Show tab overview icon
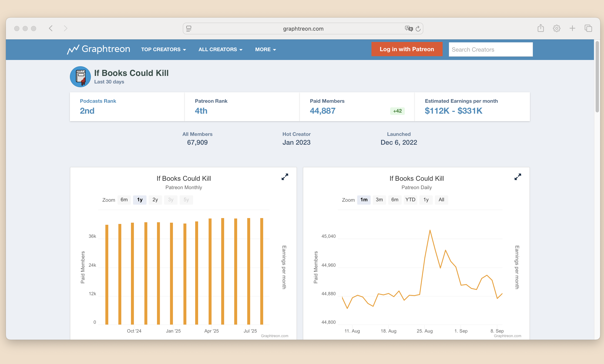Screen dimensions: 604x364 click(588, 29)
